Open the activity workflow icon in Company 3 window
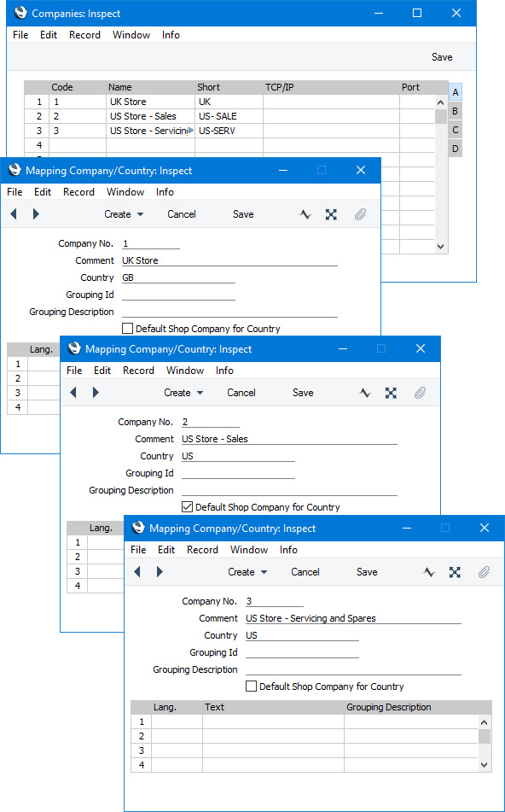The width and height of the screenshot is (505, 812). (429, 572)
